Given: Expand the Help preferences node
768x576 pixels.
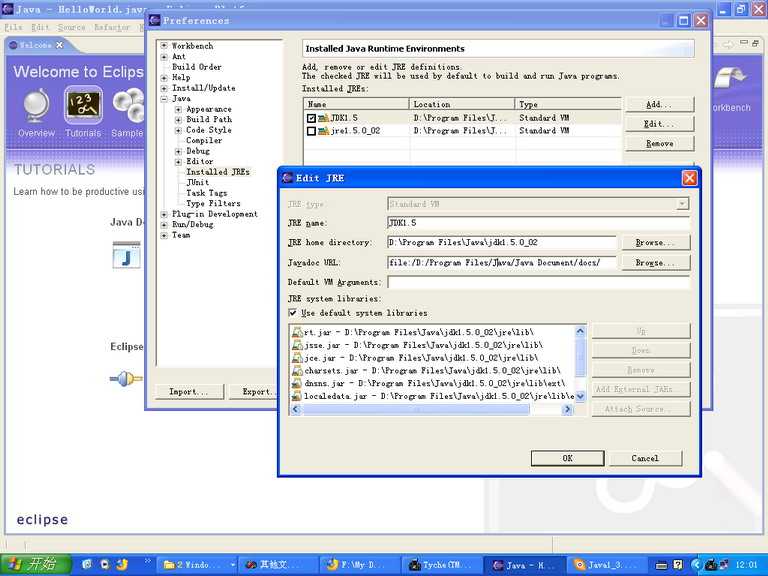Looking at the screenshot, I should click(x=164, y=77).
